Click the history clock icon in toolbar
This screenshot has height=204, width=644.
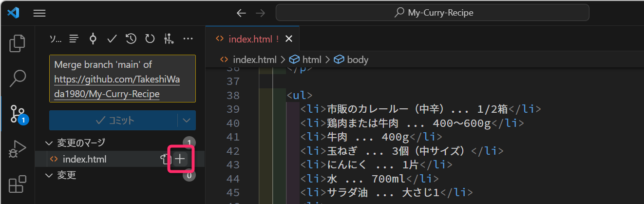tap(131, 39)
